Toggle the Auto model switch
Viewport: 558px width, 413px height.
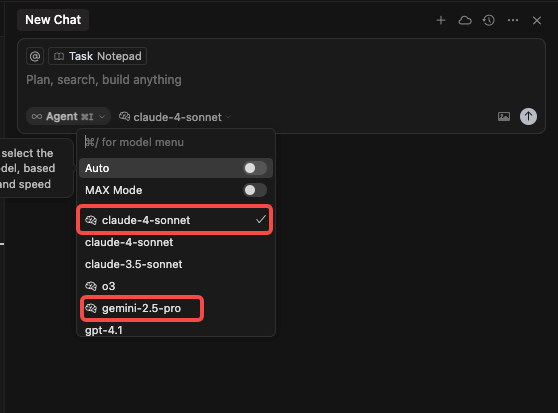pyautogui.click(x=254, y=168)
